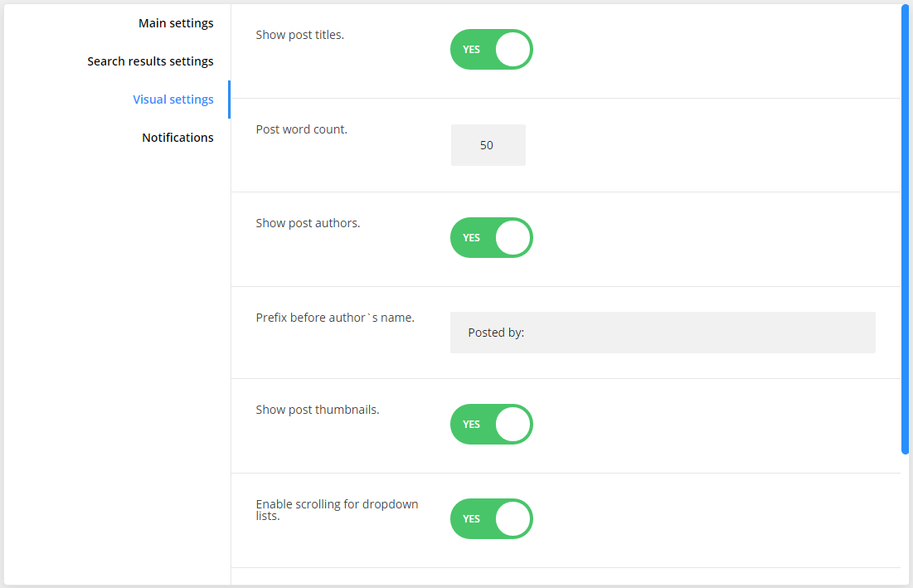
Task: Switch to Search results settings
Action: pos(150,61)
